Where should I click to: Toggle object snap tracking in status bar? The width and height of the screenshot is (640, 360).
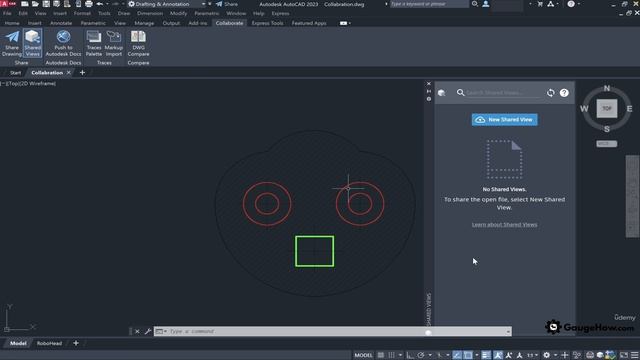457,355
